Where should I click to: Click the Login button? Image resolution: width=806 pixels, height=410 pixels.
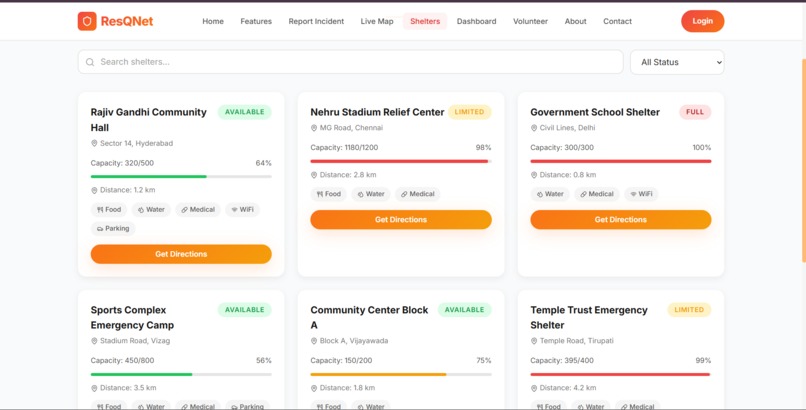pyautogui.click(x=702, y=21)
